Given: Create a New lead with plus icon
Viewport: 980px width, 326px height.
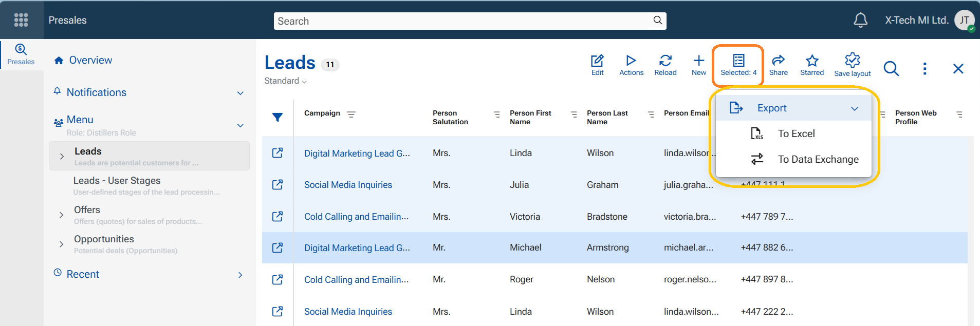Looking at the screenshot, I should (x=698, y=65).
